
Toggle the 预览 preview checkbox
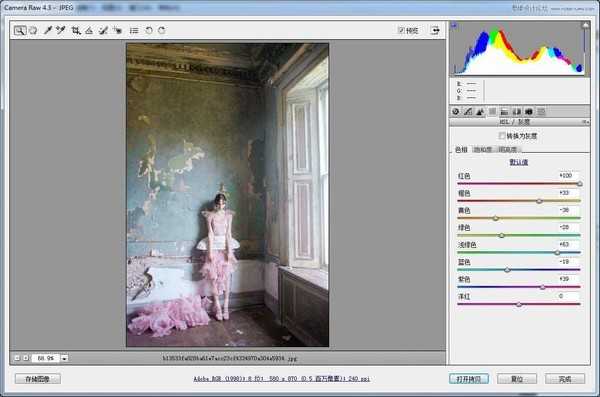(401, 30)
